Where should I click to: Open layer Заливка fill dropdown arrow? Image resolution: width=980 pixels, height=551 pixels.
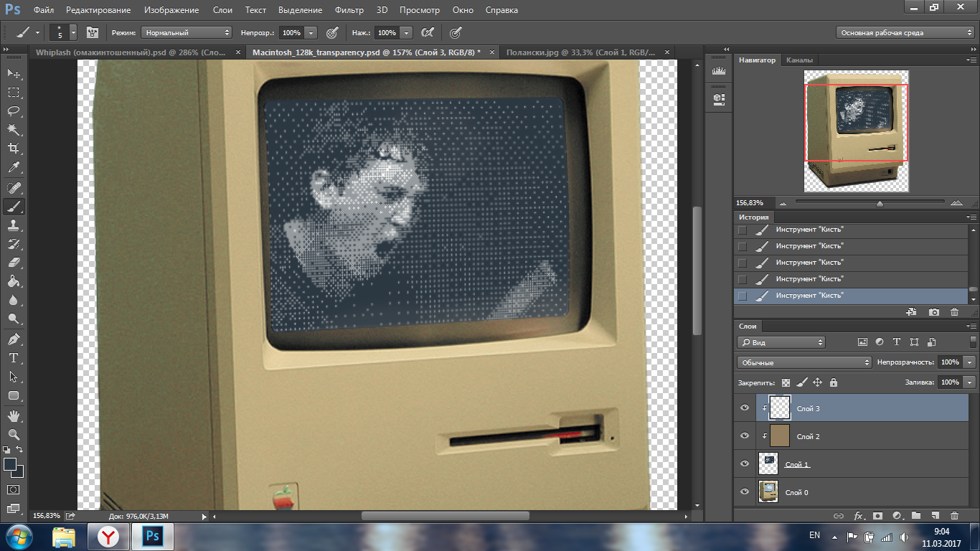(x=970, y=382)
